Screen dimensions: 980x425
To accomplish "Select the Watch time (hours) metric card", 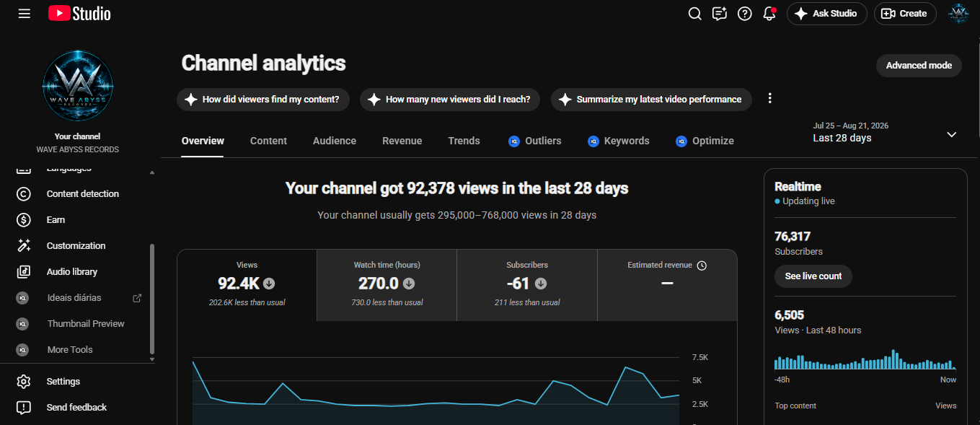I will pyautogui.click(x=387, y=285).
